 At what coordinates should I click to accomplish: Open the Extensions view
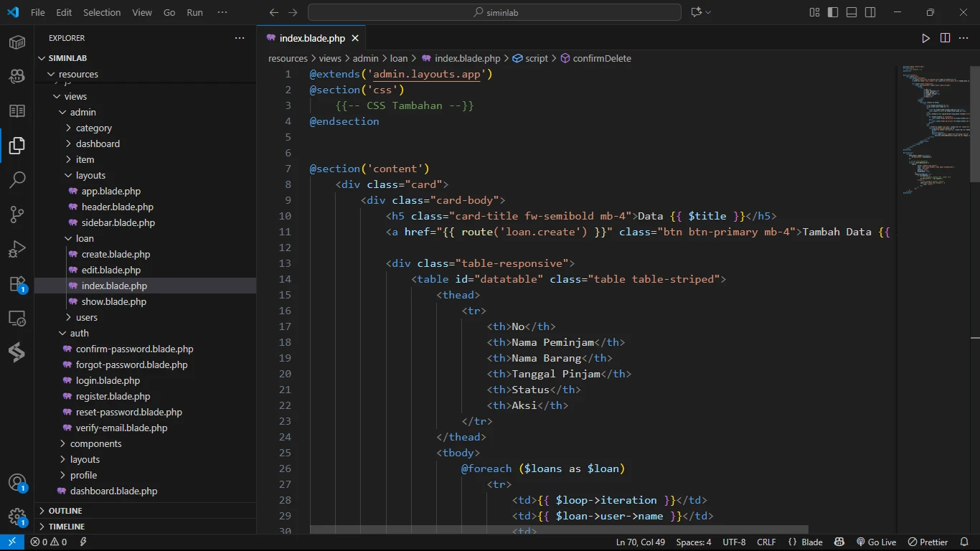17,284
